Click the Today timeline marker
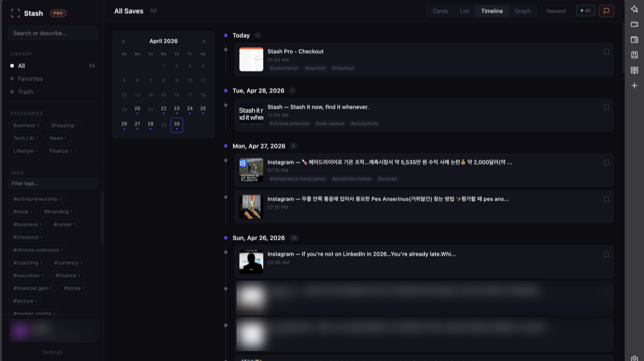Image resolution: width=644 pixels, height=361 pixels. click(x=226, y=35)
